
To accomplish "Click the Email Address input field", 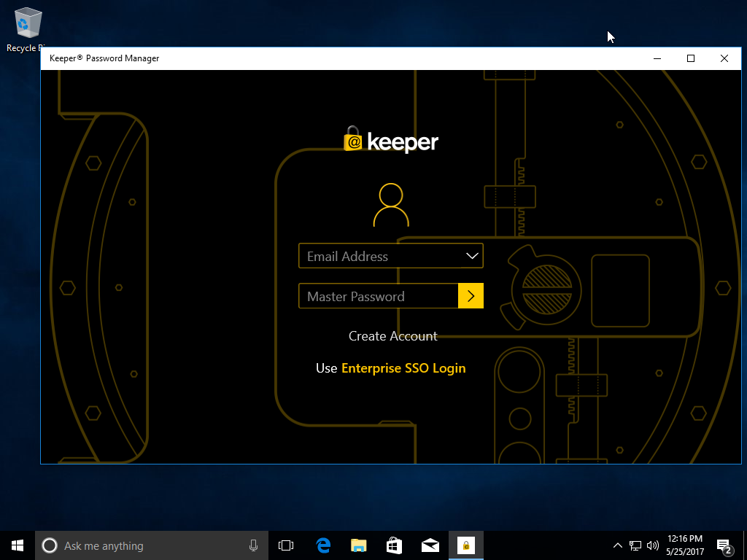I will coord(391,256).
